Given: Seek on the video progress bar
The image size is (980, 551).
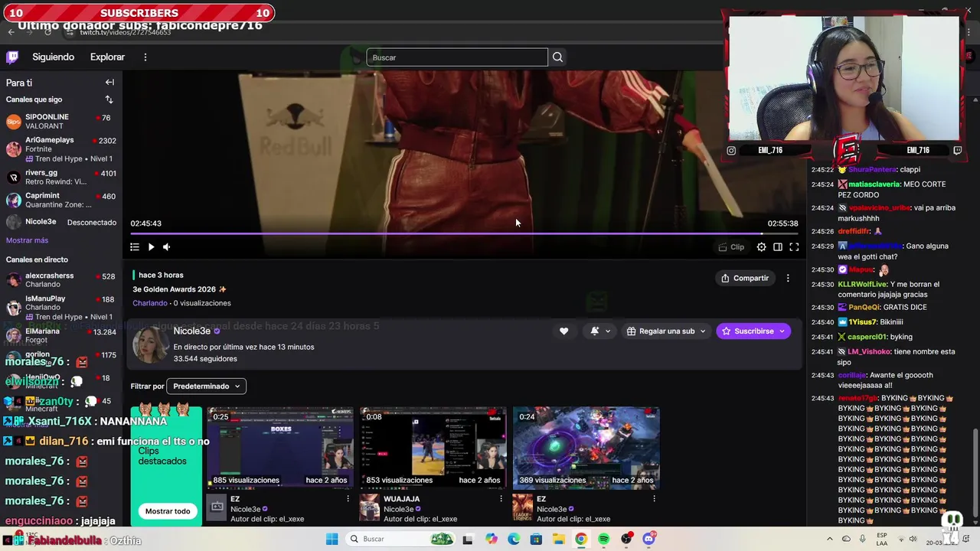Looking at the screenshot, I should point(464,233).
